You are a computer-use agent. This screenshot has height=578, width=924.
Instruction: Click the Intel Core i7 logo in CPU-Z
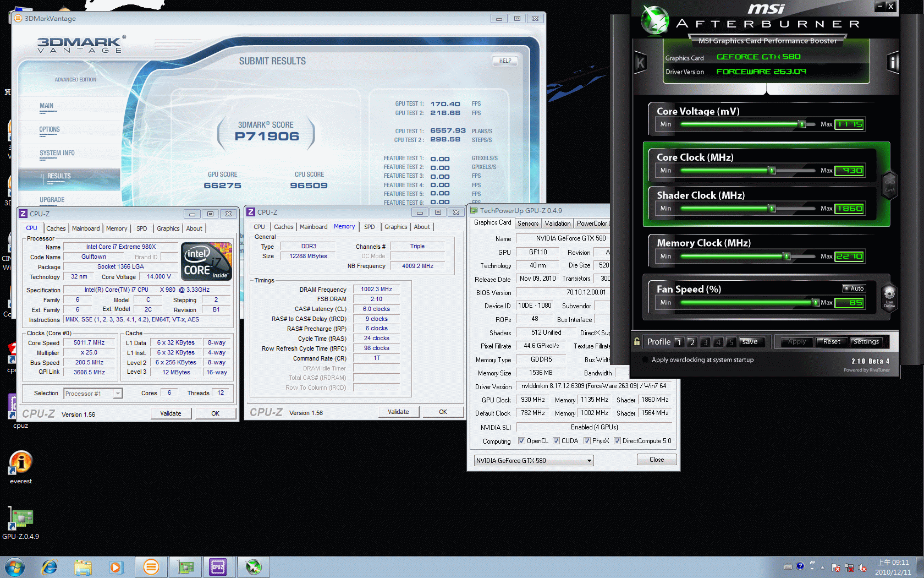pos(207,261)
